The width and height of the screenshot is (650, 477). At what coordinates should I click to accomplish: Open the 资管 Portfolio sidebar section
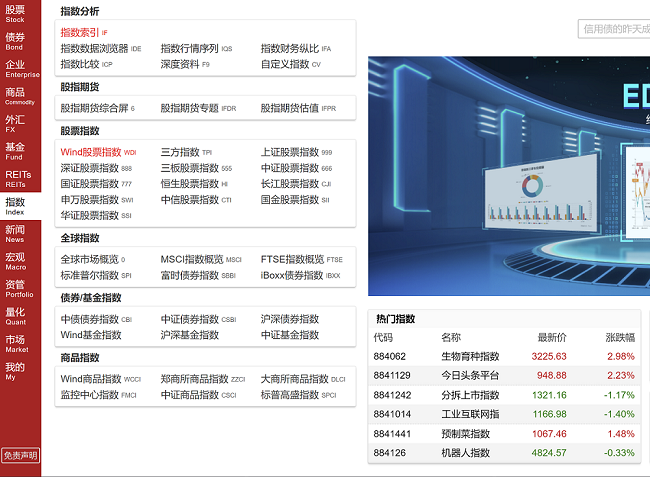tap(20, 288)
